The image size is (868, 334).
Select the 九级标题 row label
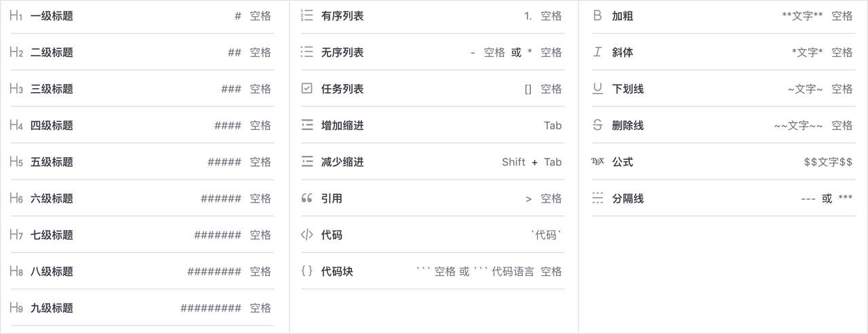(x=52, y=308)
